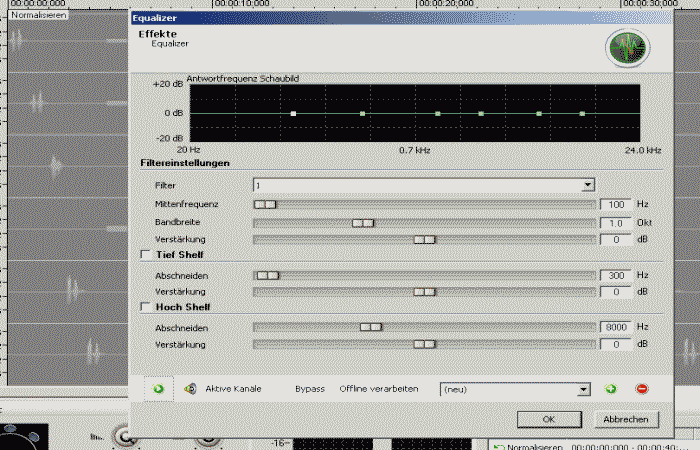This screenshot has height=450, width=700.
Task: Click the Hoch Shelf Abschneiden slider handle
Action: [371, 327]
